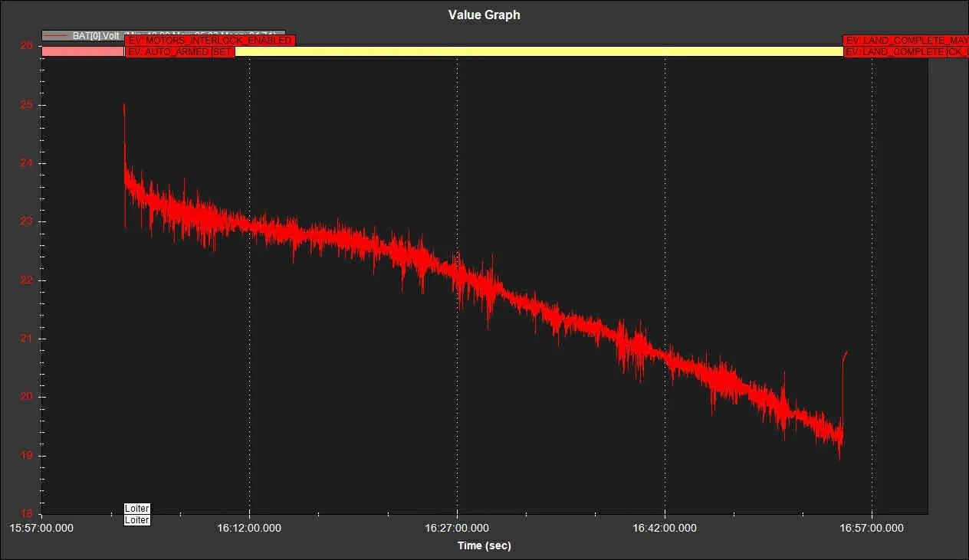Screen dimensions: 969x560
Task: Click the 16:12:00.000 time axis label
Action: [x=249, y=528]
